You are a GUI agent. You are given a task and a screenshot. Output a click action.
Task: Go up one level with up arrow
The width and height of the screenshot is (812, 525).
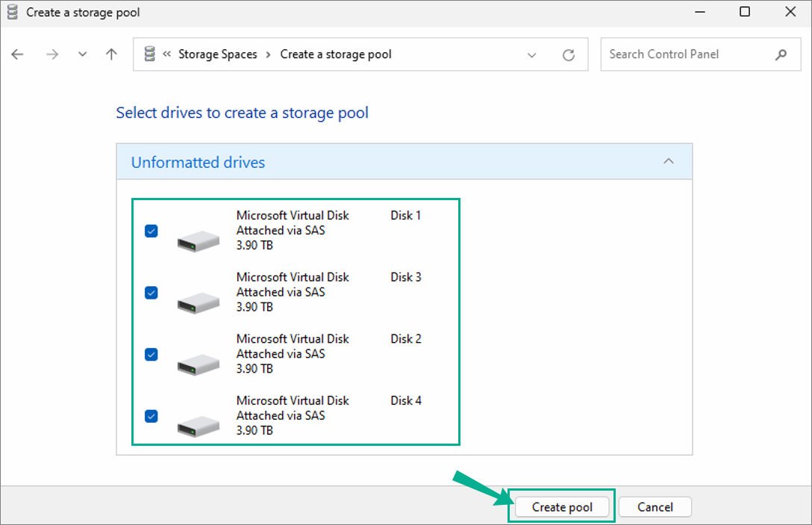click(111, 54)
